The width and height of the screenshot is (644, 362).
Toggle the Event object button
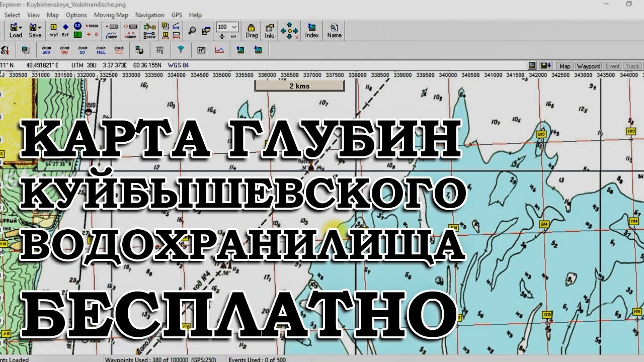point(612,66)
